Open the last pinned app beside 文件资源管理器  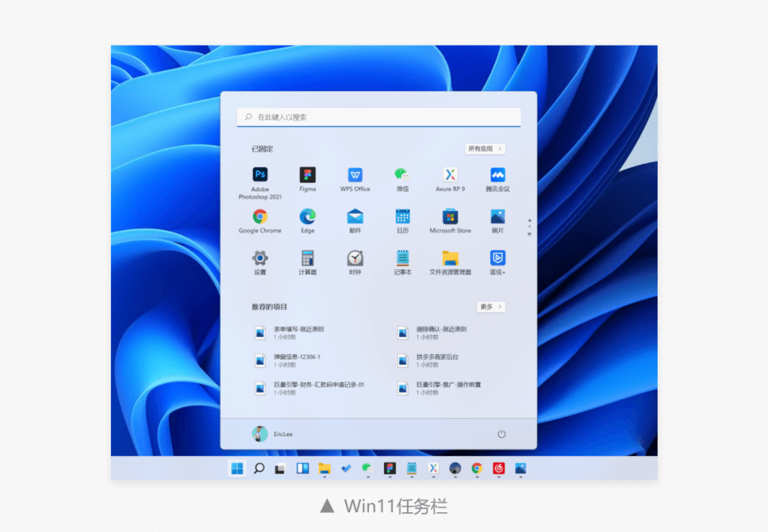498,262
